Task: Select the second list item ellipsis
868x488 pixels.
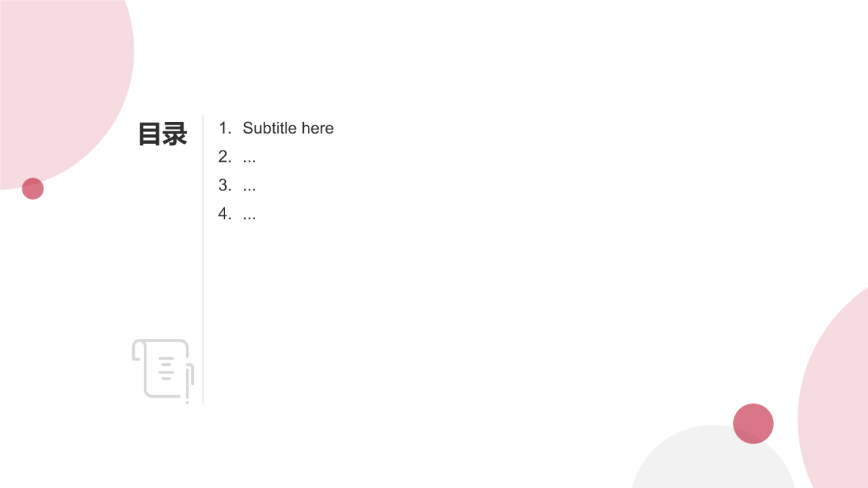Action: (x=250, y=157)
